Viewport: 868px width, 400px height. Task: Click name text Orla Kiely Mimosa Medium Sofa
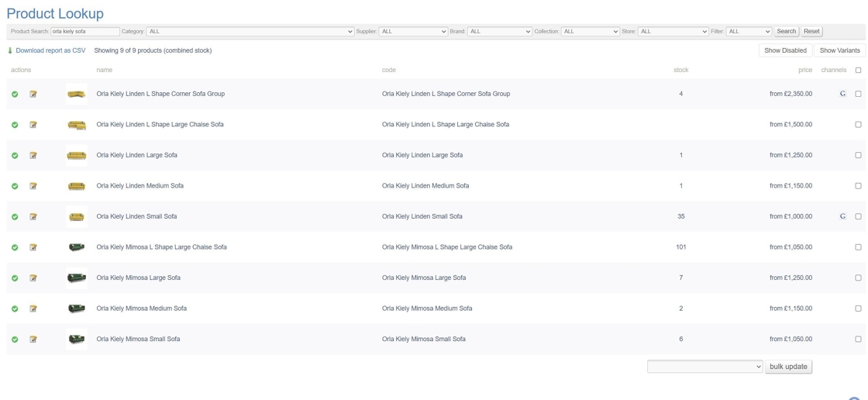click(142, 309)
